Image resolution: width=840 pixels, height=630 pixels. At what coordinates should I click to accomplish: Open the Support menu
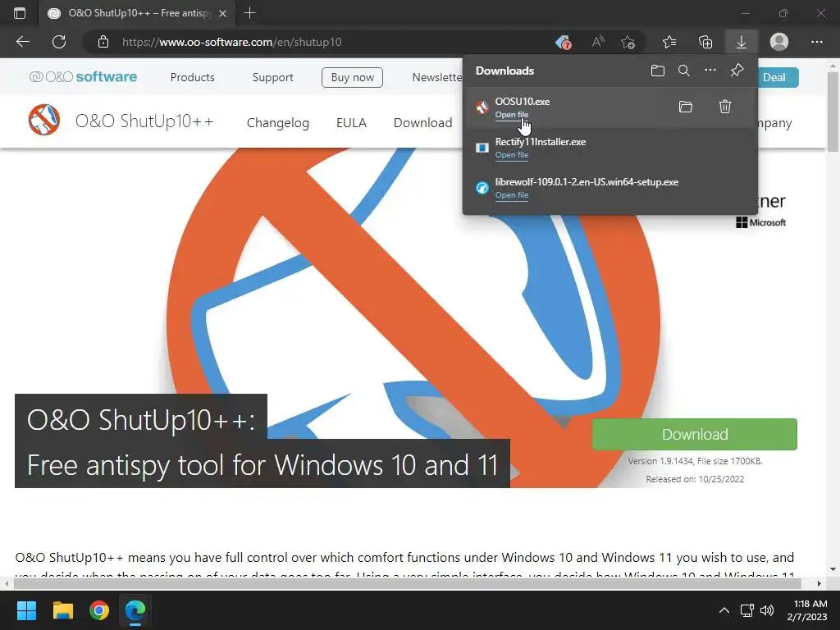pyautogui.click(x=272, y=77)
